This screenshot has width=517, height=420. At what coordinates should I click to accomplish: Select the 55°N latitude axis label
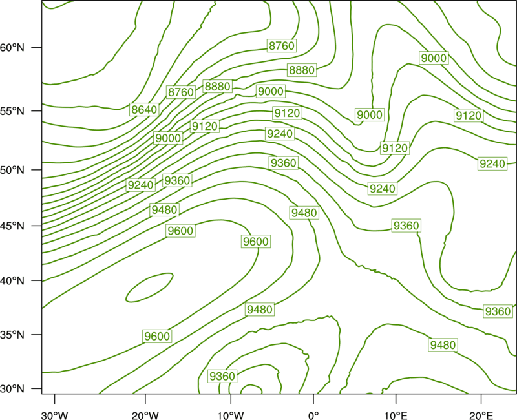click(x=12, y=111)
